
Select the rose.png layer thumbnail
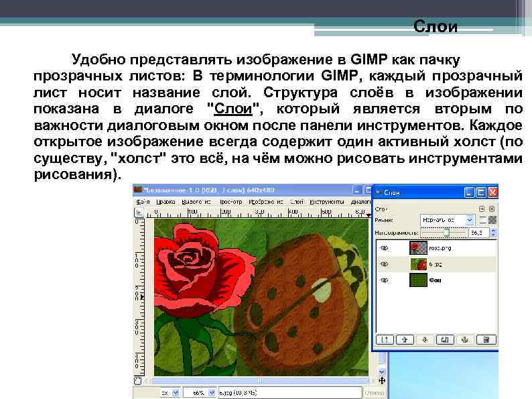418,248
